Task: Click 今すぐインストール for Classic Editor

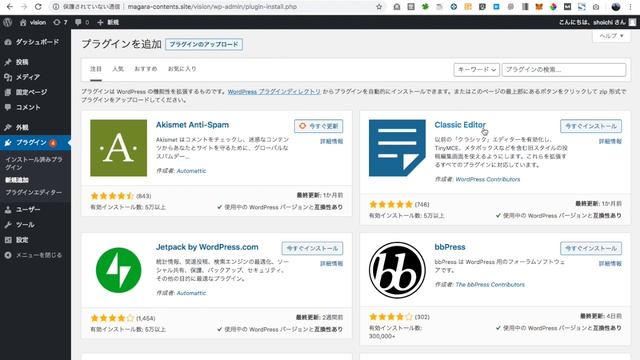Action: tap(591, 126)
